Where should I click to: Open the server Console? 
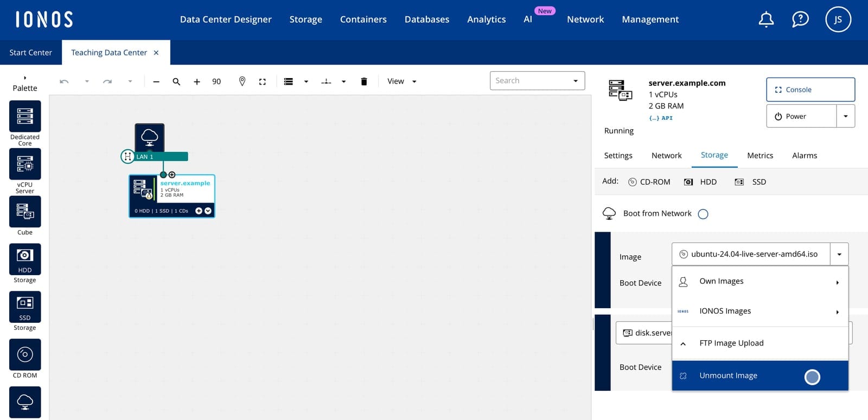(810, 90)
